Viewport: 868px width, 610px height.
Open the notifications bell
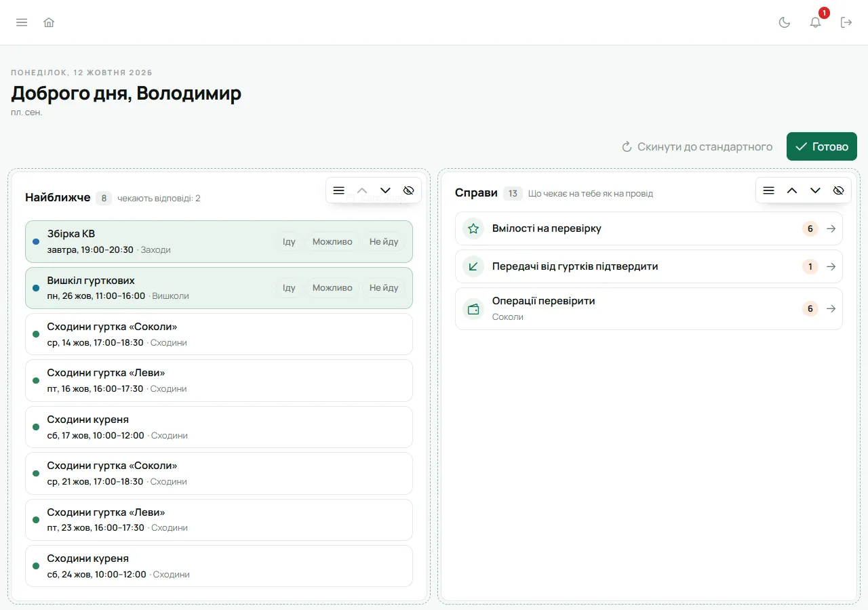tap(816, 22)
